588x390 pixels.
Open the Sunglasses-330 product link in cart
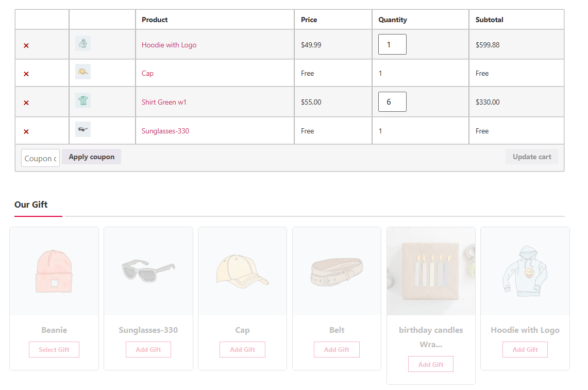[165, 131]
